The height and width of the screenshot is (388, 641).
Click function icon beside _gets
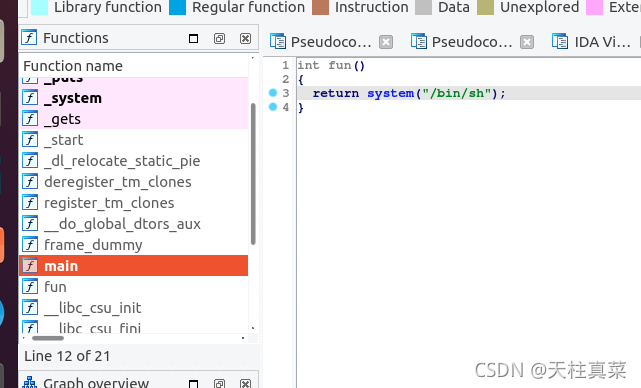click(x=30, y=119)
